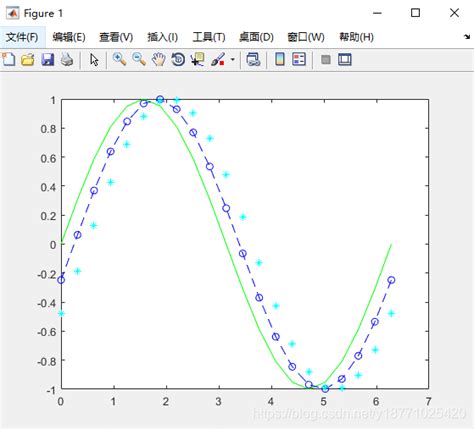
Task: Open the 桌面(D) menu
Action: click(x=256, y=37)
